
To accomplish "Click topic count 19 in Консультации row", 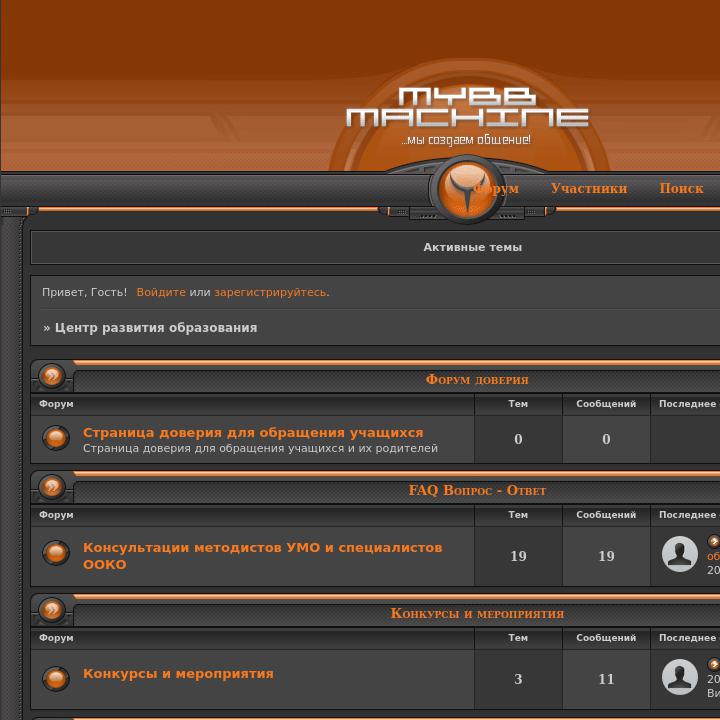I will point(518,556).
